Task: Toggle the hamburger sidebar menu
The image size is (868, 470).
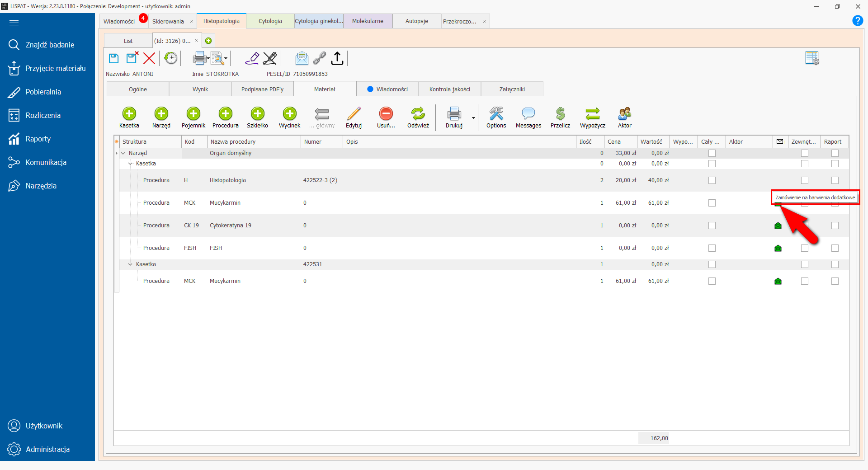Action: 14,23
